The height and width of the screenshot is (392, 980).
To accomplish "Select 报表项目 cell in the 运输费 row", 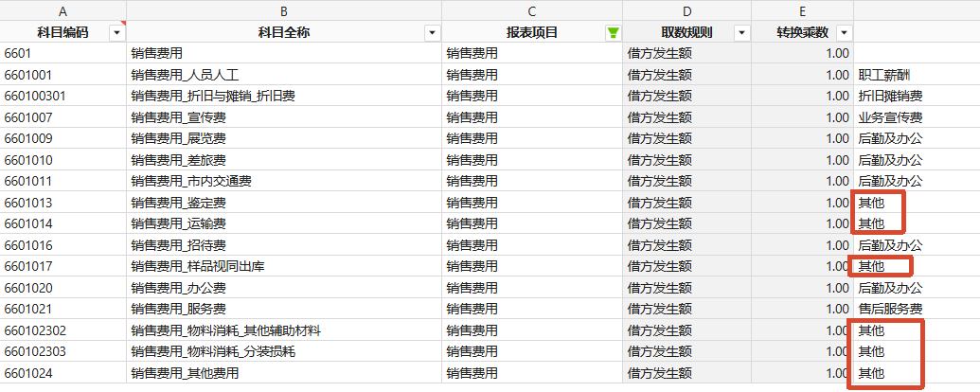I will click(532, 223).
